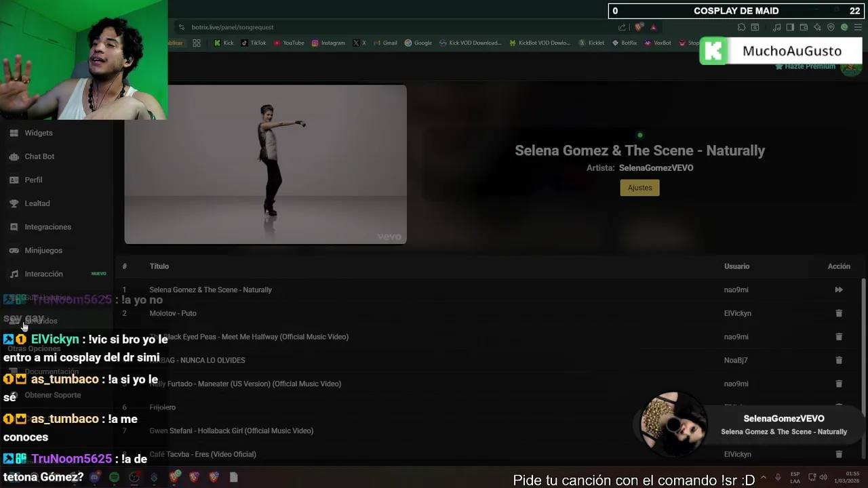Click the Perfil card icon
Image resolution: width=868 pixels, height=488 pixels.
14,180
